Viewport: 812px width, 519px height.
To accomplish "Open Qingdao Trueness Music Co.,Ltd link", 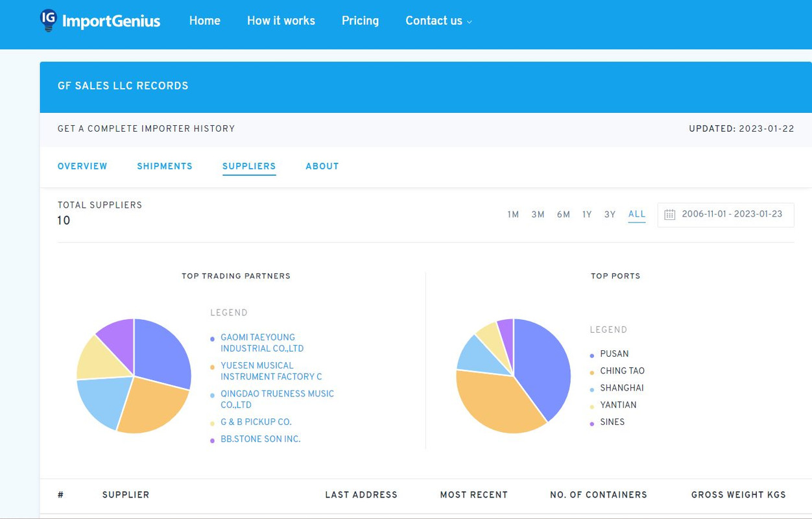I will [x=277, y=399].
